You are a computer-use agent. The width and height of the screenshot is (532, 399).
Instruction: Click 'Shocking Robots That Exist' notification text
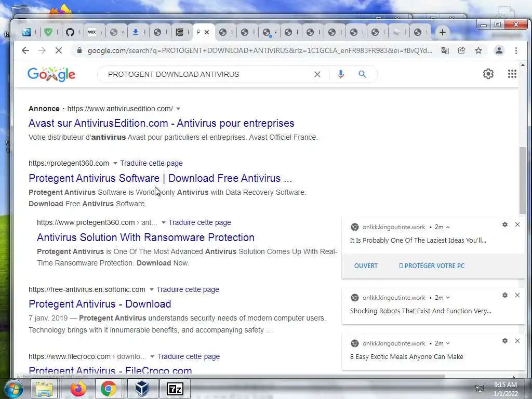pyautogui.click(x=420, y=311)
